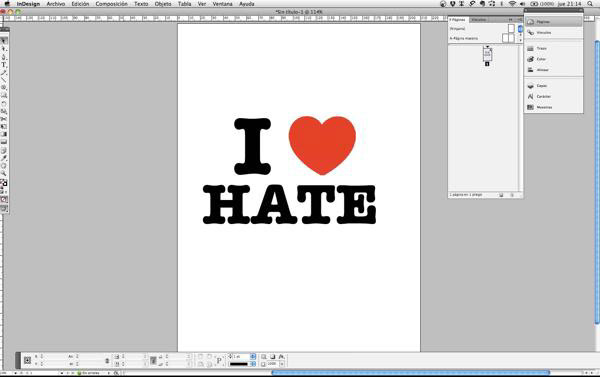
Task: Open the Ayuda menu
Action: click(247, 4)
